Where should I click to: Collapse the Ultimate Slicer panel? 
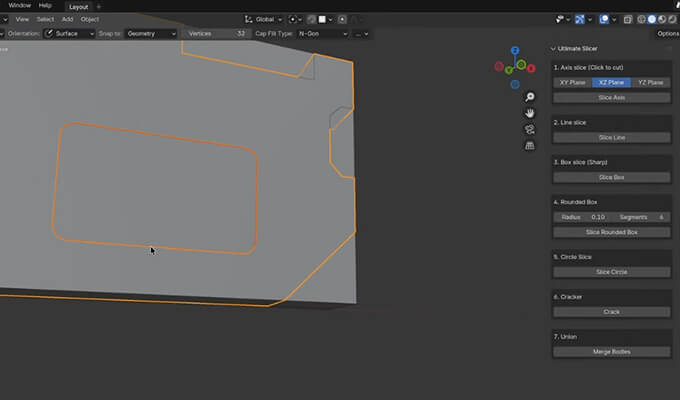pos(554,48)
